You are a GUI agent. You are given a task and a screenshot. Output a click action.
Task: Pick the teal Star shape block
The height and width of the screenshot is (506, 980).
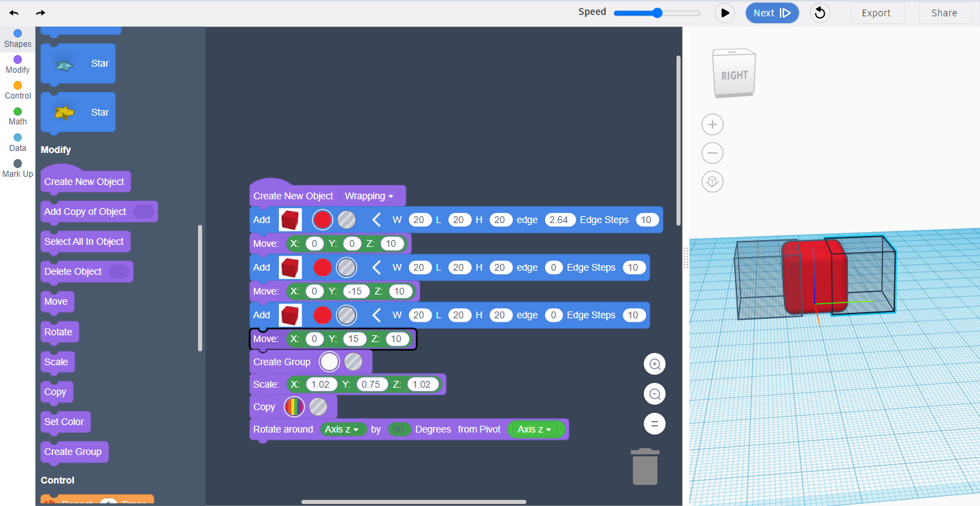point(78,64)
